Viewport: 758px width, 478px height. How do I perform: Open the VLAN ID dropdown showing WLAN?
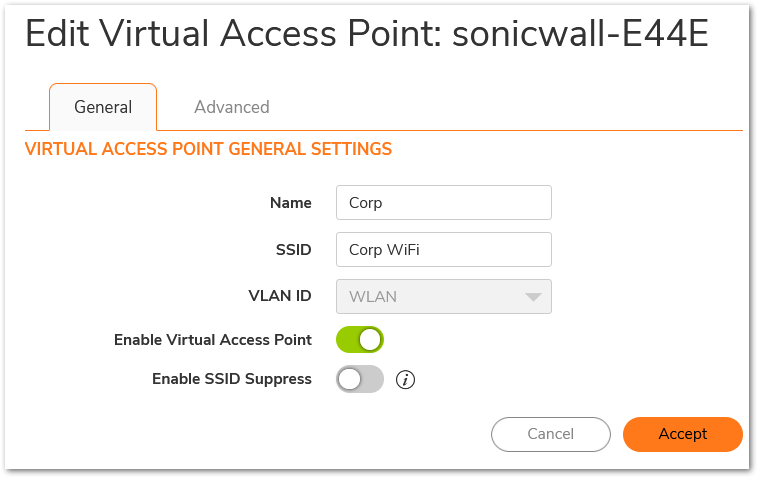pos(444,296)
